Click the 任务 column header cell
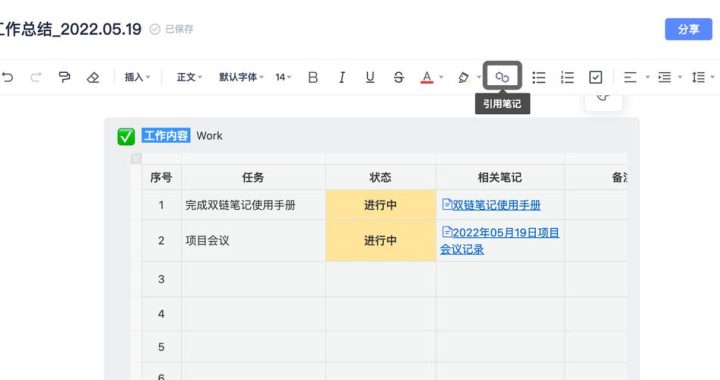 click(253, 177)
